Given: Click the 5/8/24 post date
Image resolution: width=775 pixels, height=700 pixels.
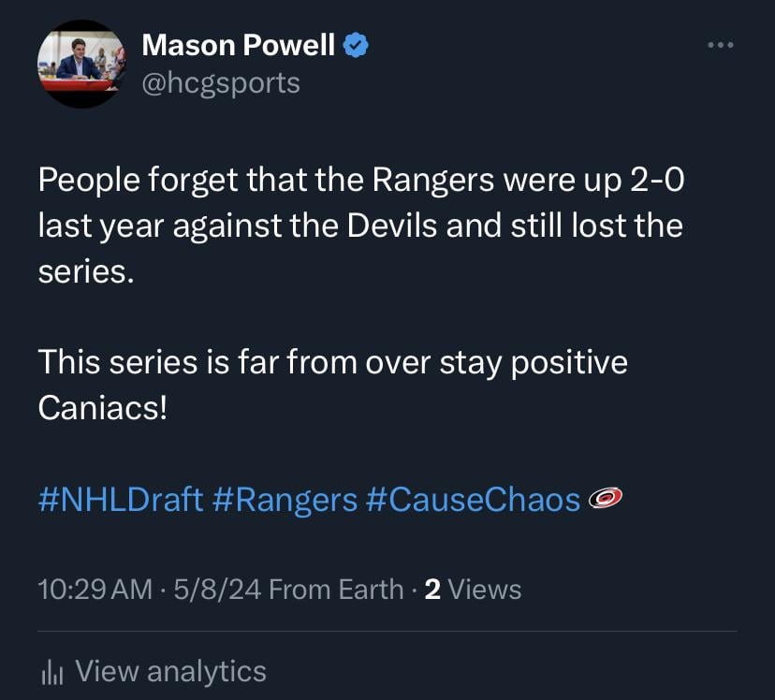Looking at the screenshot, I should pyautogui.click(x=212, y=589).
